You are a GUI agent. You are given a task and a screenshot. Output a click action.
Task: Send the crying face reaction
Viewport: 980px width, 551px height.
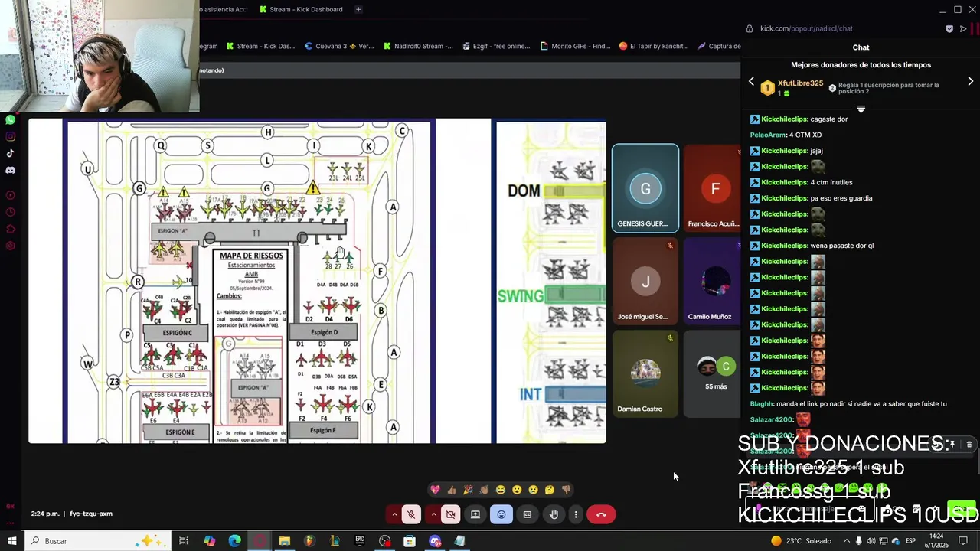point(533,490)
